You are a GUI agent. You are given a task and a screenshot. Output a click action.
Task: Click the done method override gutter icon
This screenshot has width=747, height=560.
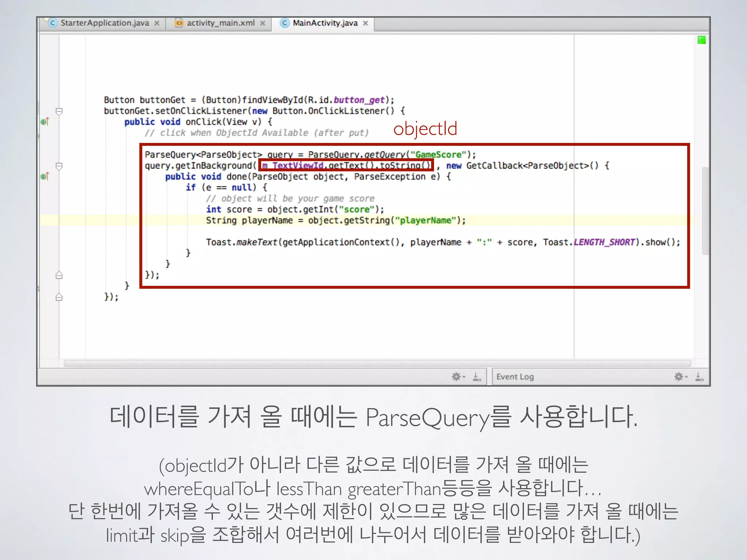(44, 176)
